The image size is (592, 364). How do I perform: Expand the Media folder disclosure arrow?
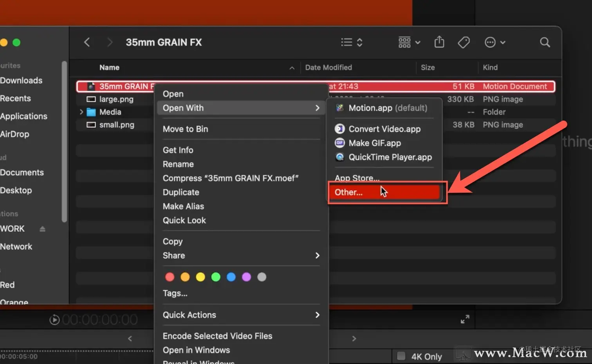[81, 112]
